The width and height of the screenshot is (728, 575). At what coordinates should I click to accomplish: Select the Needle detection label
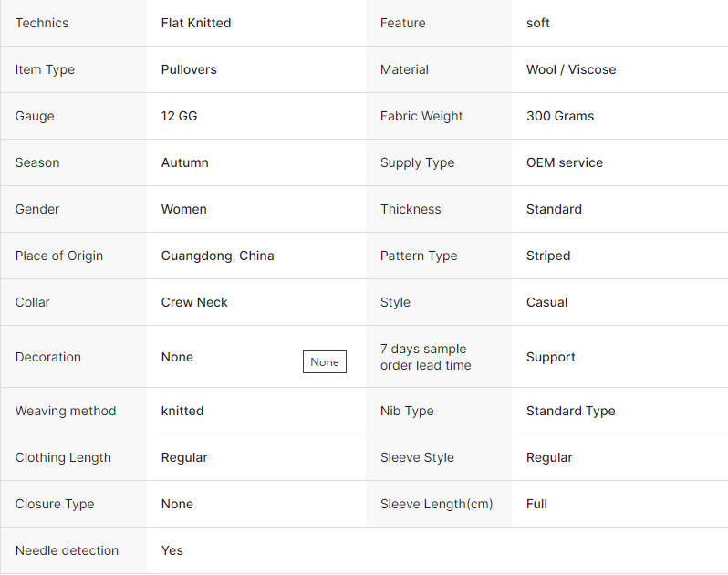(x=67, y=550)
